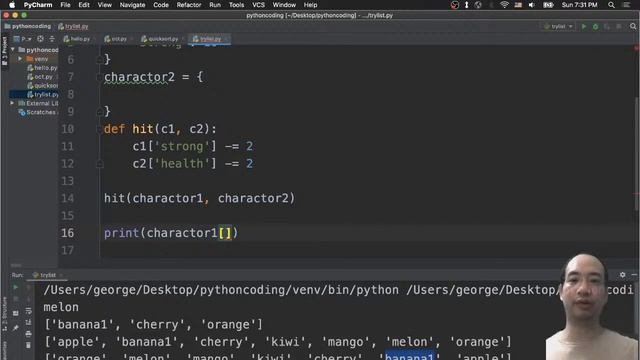Toggle the Structure tool window side tab
The height and width of the screenshot is (360, 640).
[4, 314]
